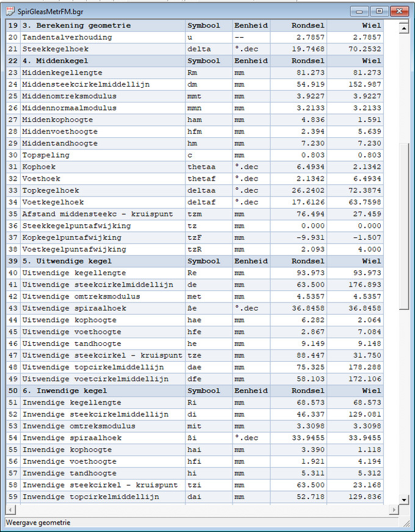415x532 pixels.
Task: Click 'Rondsel' column header in row 50
Action: click(x=308, y=391)
